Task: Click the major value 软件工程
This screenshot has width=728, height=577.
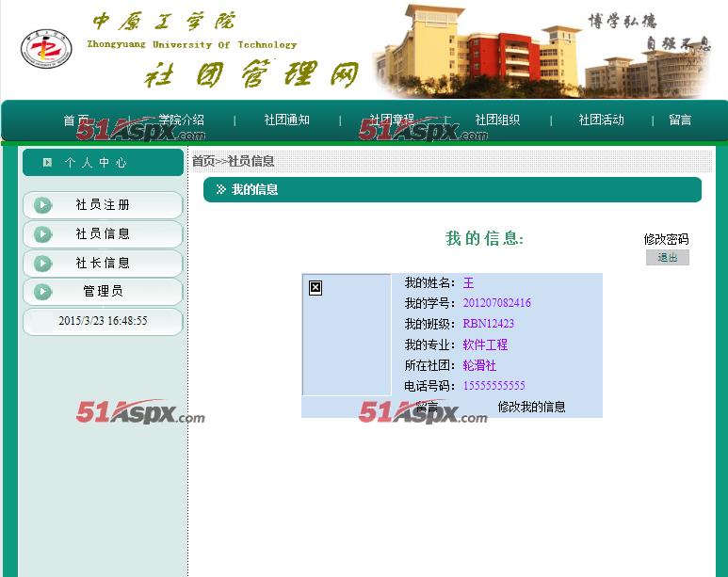Action: 485,345
